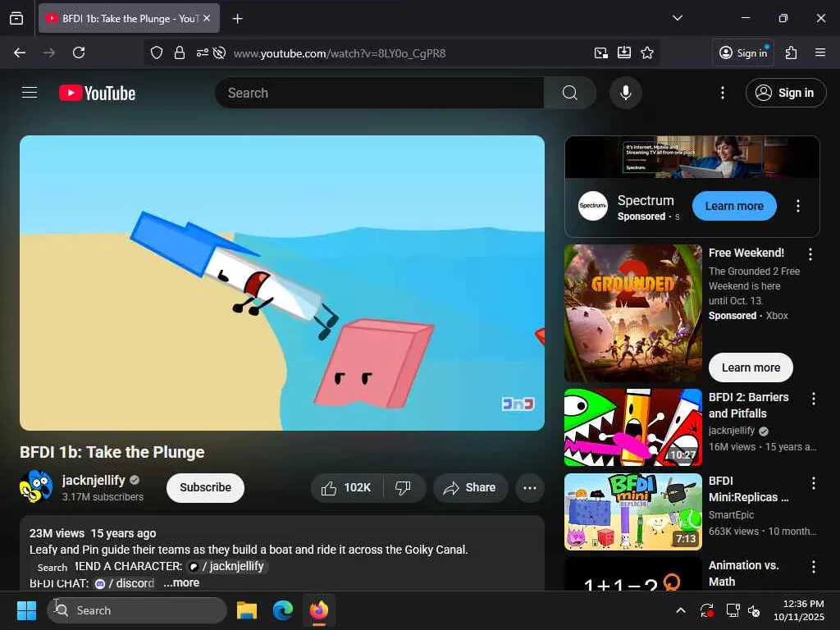
Task: Open Animation vs. Math options menu
Action: [813, 567]
